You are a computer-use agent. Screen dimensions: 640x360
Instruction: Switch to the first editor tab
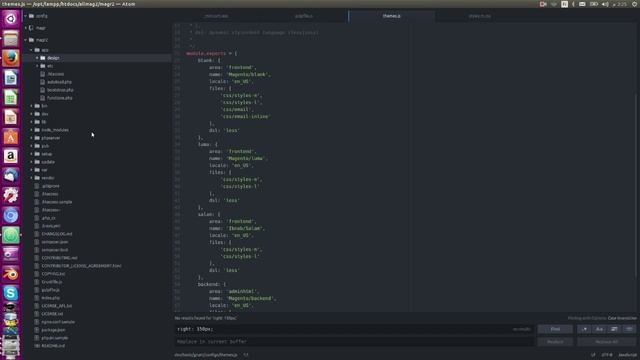point(216,16)
